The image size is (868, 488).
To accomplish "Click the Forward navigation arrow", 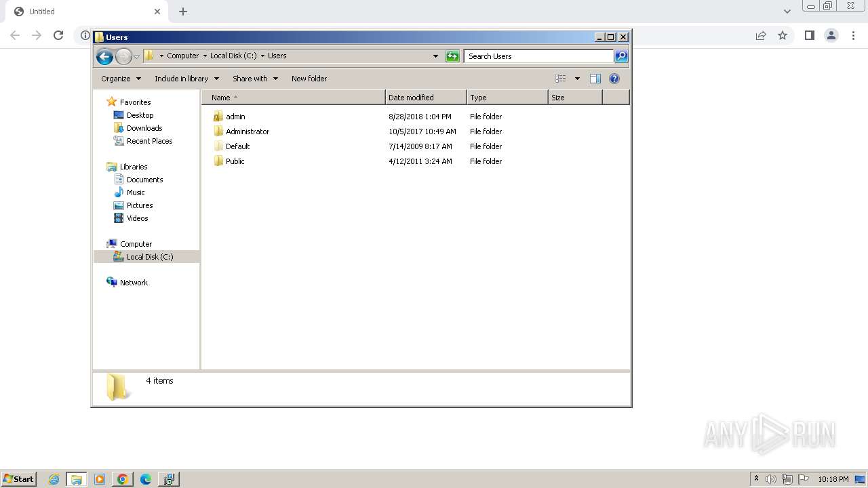I will [123, 56].
